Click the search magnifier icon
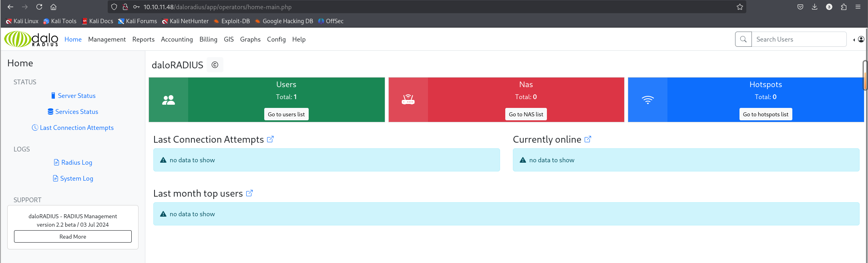Screen dimensions: 868x263 pos(743,39)
